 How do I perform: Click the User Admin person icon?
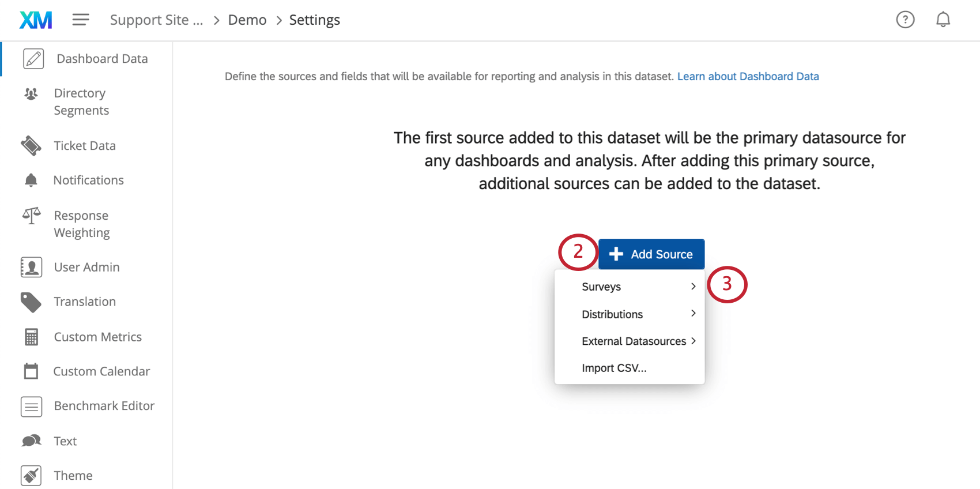[x=31, y=267]
